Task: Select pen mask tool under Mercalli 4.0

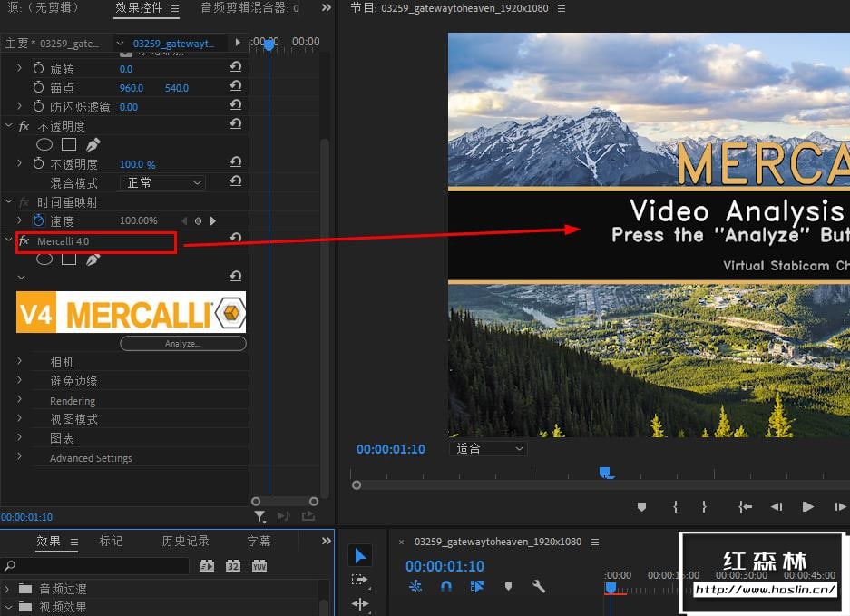Action: pyautogui.click(x=93, y=259)
